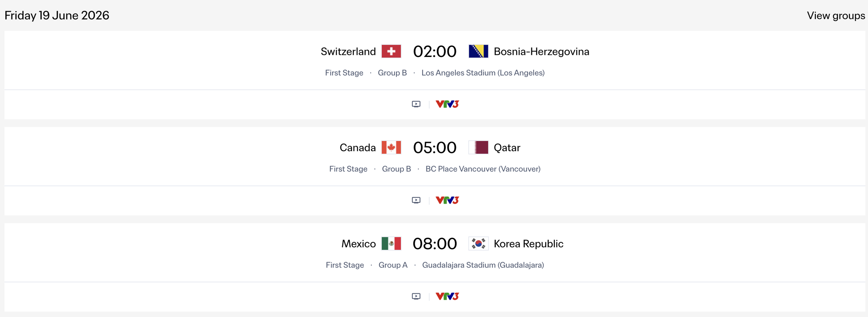Click the streaming icon under Canada vs Qatar
Viewport: 868px width, 317px height.
pos(416,200)
